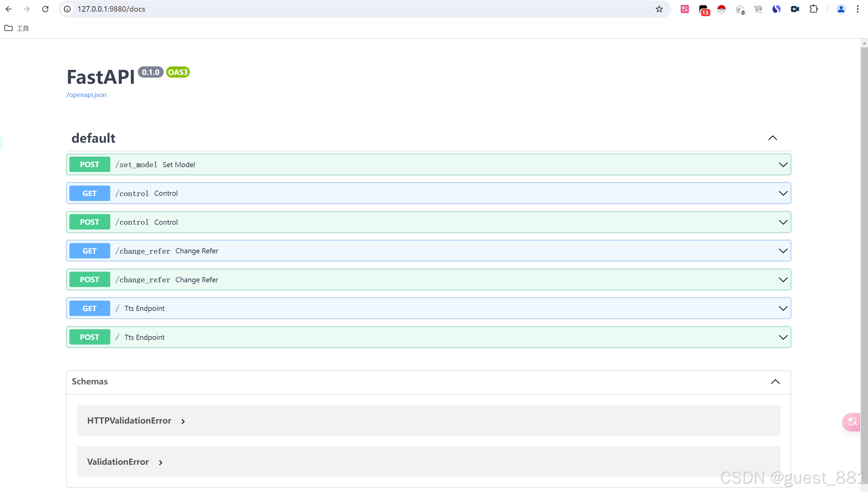Click the Pokeball extension icon
Image resolution: width=868 pixels, height=492 pixels.
[x=721, y=9]
